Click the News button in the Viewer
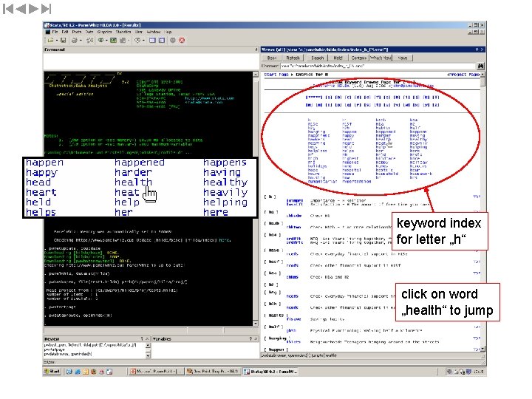 (x=403, y=58)
